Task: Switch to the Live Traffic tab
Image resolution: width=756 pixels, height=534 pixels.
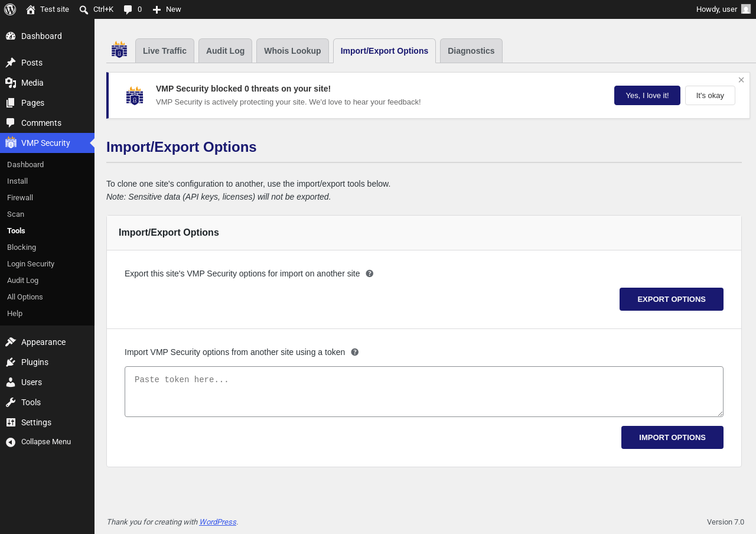Action: [x=165, y=51]
